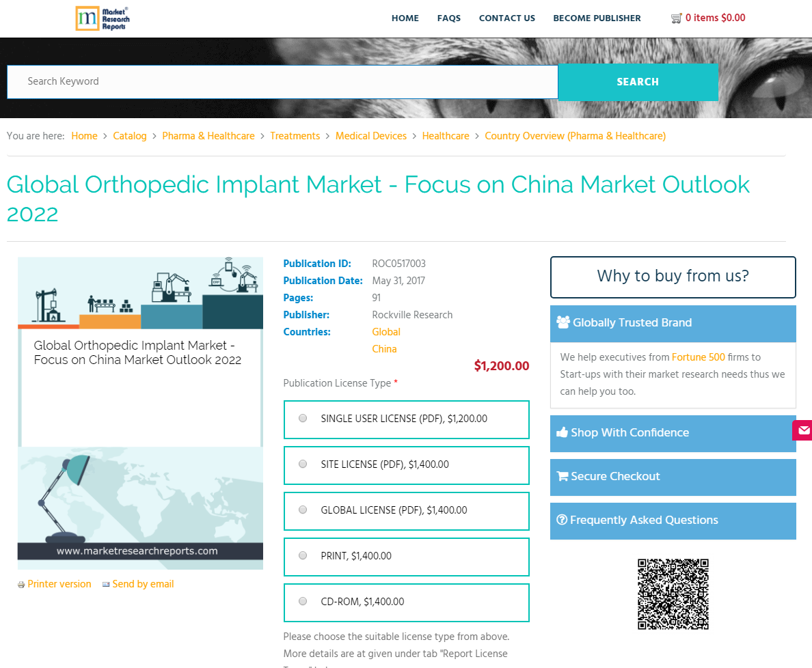Click the publication date May 31, 2017
This screenshot has width=812, height=668.
click(x=398, y=281)
